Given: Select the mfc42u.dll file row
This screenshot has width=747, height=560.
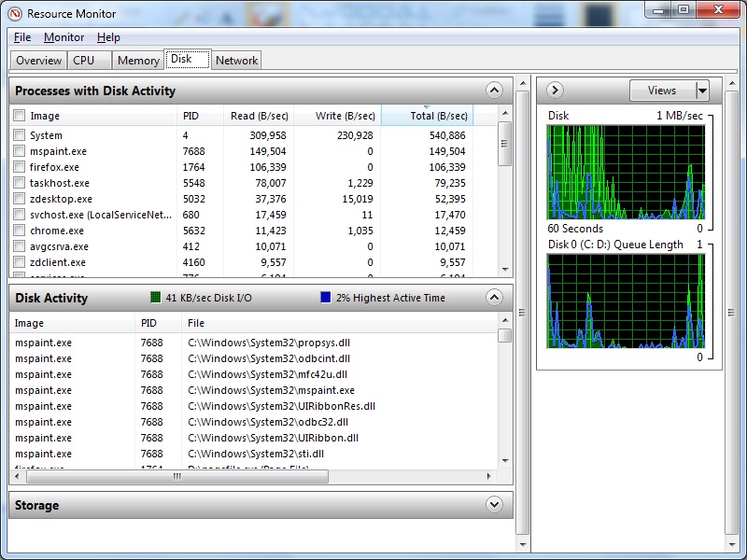Looking at the screenshot, I should pos(253,374).
